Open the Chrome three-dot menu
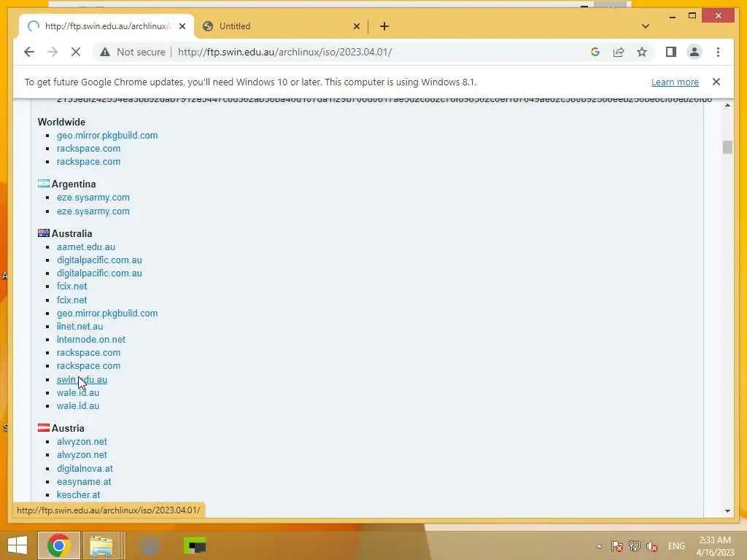 coord(718,52)
